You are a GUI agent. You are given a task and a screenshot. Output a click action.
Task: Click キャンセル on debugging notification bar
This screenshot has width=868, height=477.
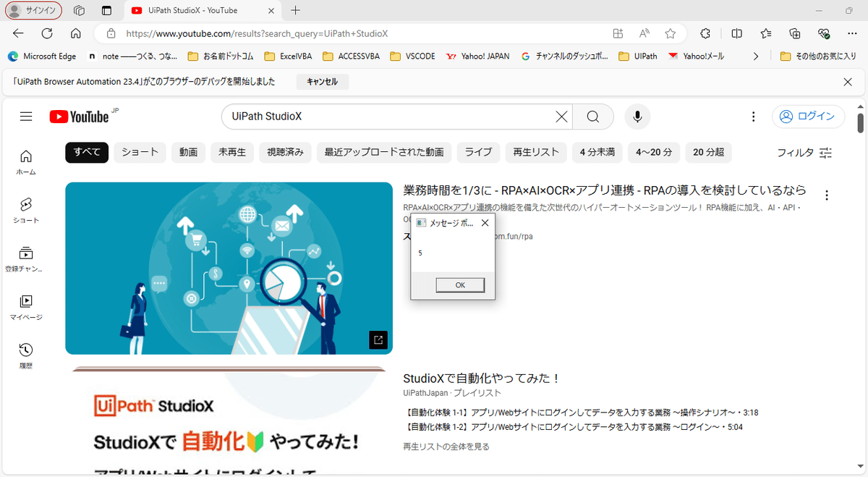322,82
